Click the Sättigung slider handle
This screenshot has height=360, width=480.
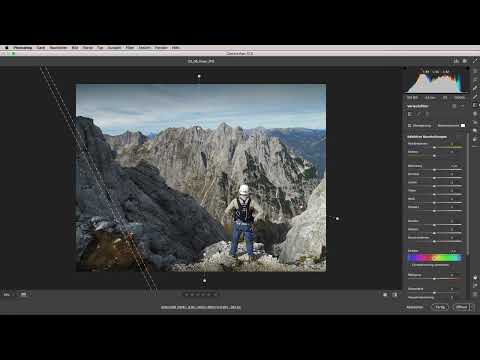point(434,279)
